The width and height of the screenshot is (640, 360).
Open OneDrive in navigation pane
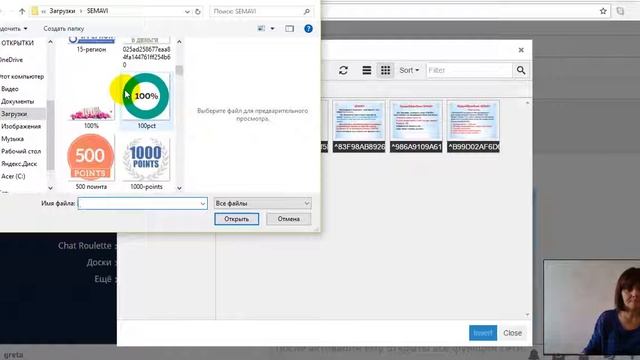[11, 60]
